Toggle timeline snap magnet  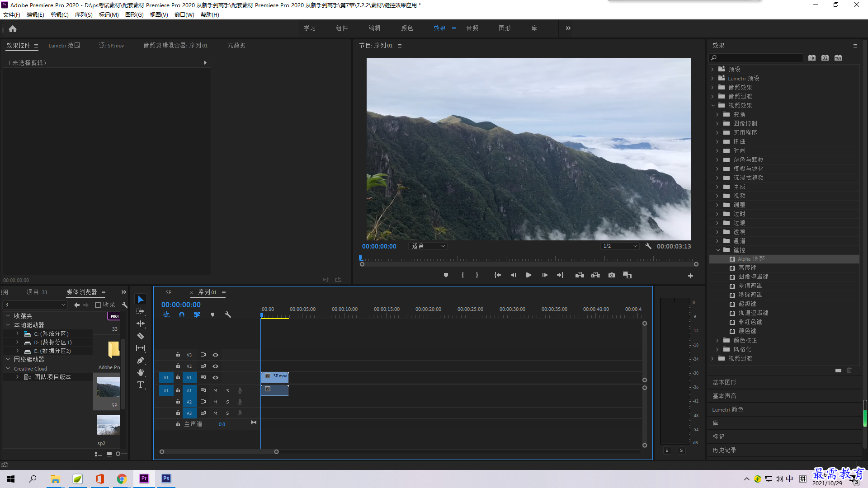pos(181,314)
